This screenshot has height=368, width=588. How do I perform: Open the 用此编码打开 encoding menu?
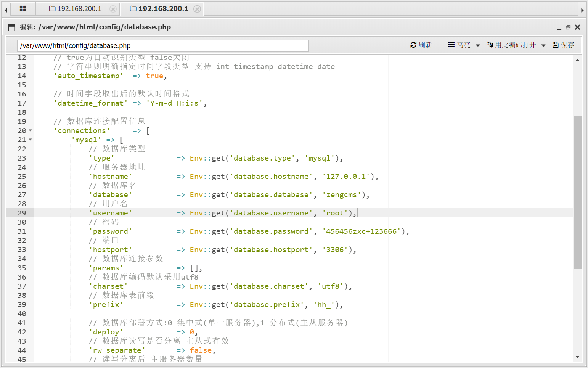coord(516,45)
